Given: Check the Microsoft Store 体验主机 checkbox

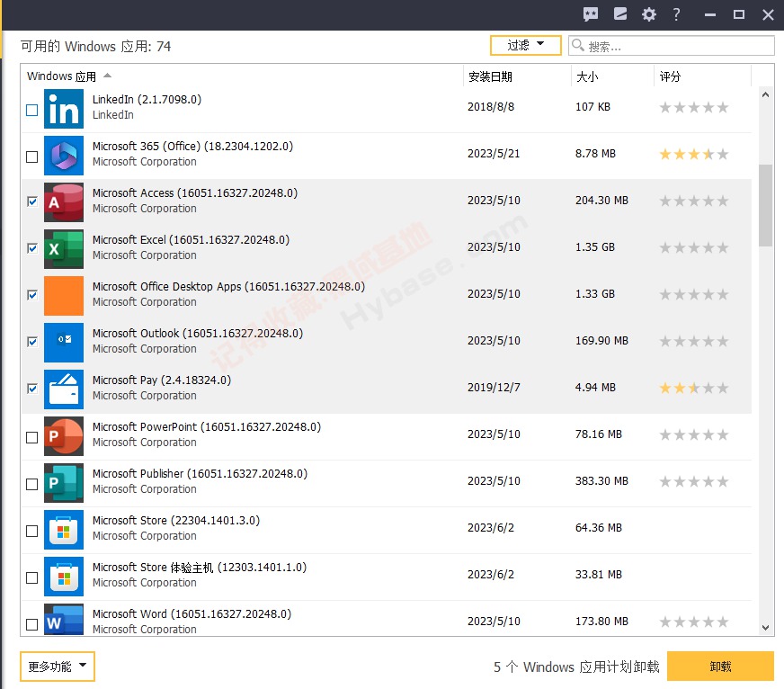Looking at the screenshot, I should click(x=32, y=577).
